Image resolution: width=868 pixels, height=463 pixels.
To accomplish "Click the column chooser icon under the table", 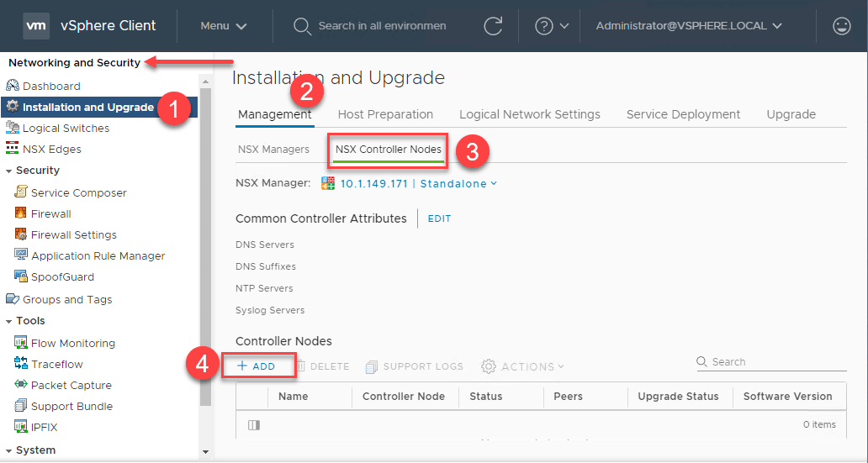I will point(254,425).
